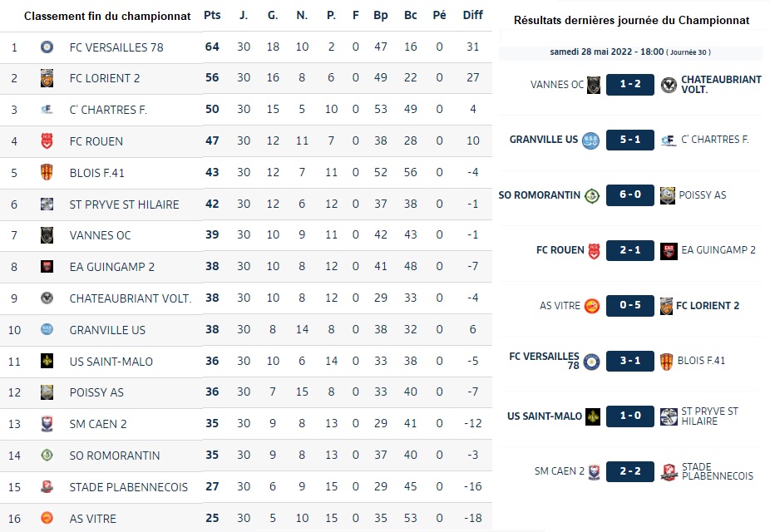Select the Pts column header
770x532 pixels.
point(212,16)
